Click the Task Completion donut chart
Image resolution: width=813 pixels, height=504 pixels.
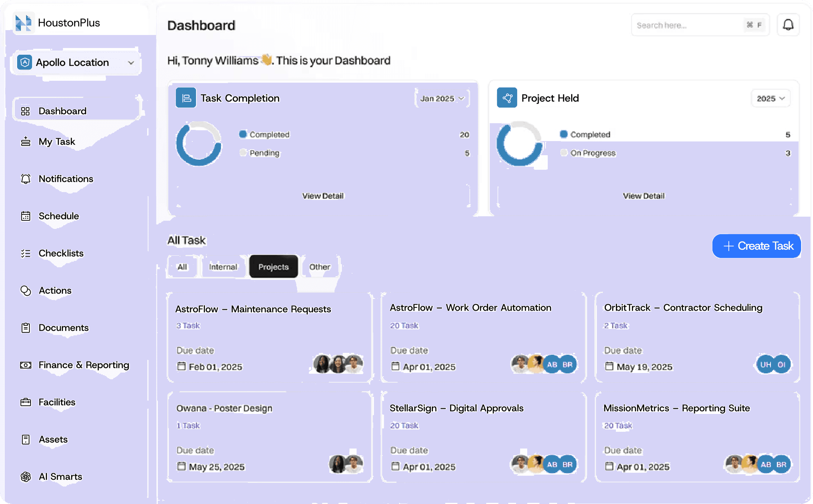click(x=199, y=143)
